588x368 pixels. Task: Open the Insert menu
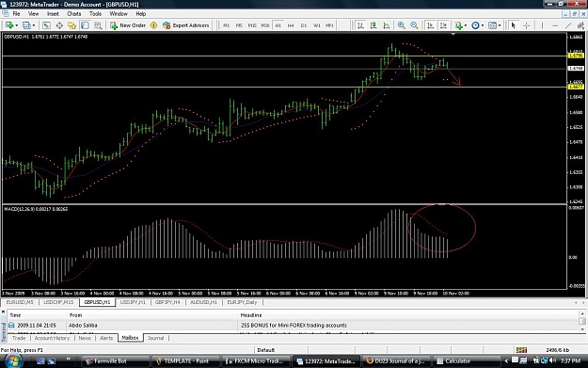click(x=53, y=14)
